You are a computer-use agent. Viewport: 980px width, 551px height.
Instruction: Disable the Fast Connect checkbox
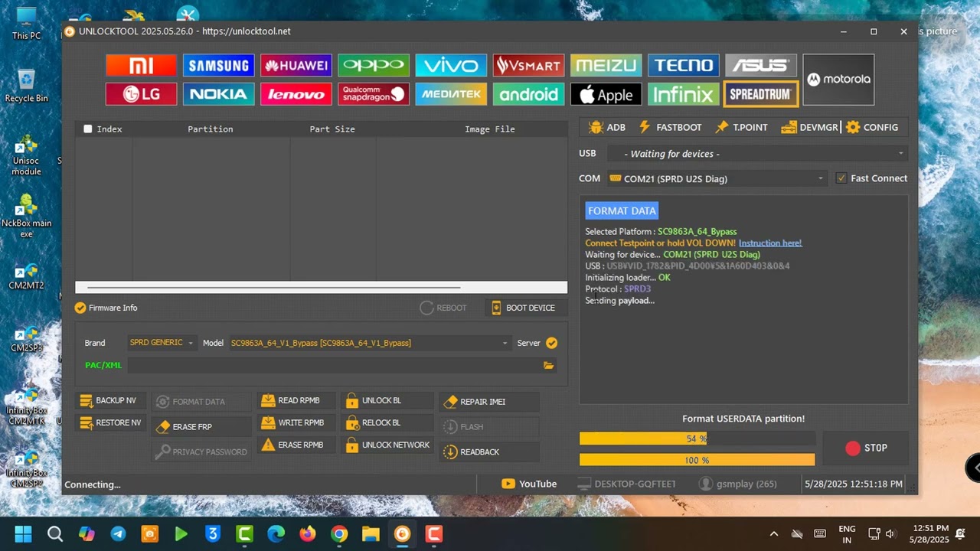pyautogui.click(x=841, y=178)
